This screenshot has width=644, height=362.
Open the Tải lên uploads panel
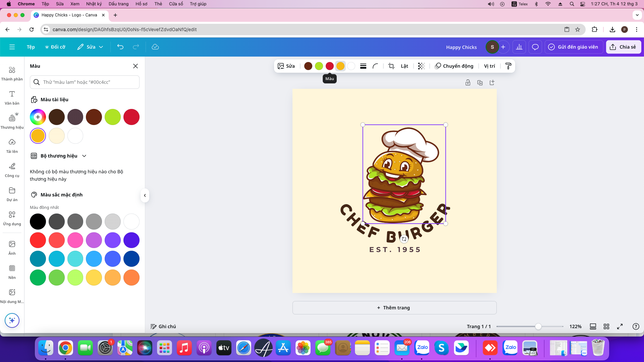coord(12,146)
